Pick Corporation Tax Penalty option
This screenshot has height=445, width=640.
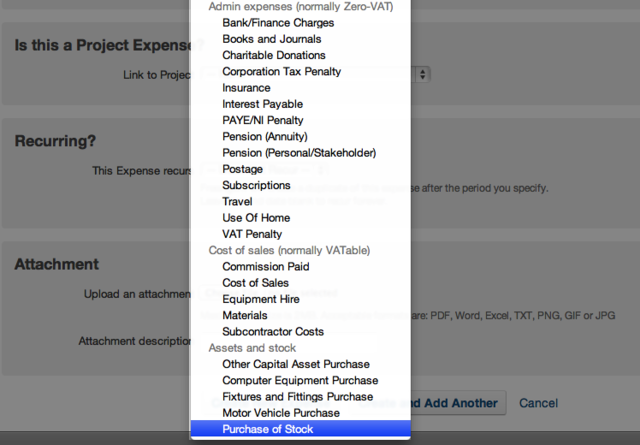point(281,72)
